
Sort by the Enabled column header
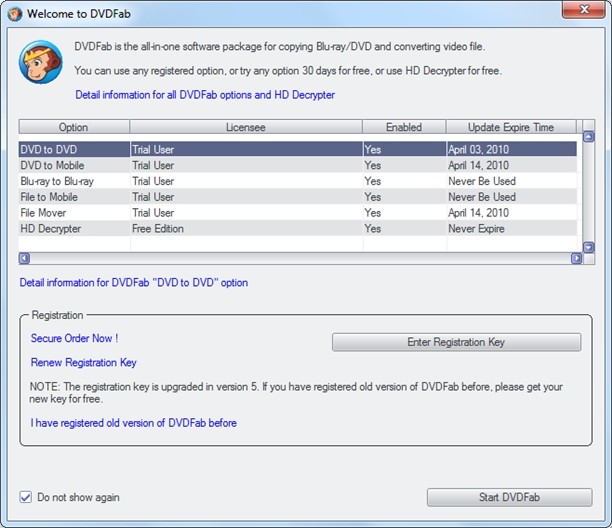[x=404, y=127]
